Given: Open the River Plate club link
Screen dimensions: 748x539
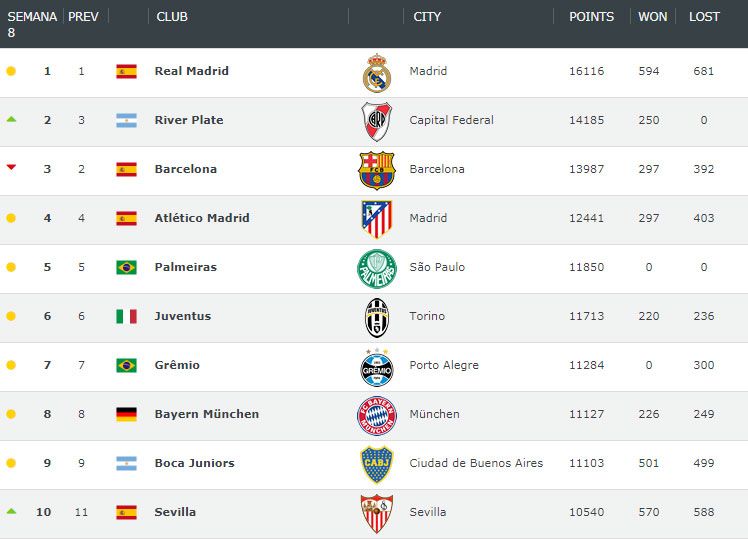Looking at the screenshot, I should 189,120.
